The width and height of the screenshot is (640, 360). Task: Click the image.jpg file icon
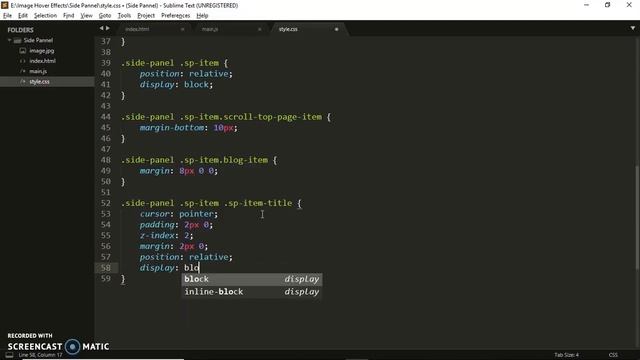click(x=22, y=51)
